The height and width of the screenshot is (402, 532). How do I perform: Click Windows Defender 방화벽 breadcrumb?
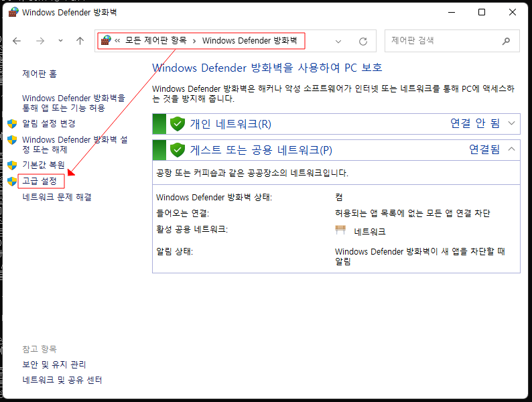pyautogui.click(x=250, y=40)
